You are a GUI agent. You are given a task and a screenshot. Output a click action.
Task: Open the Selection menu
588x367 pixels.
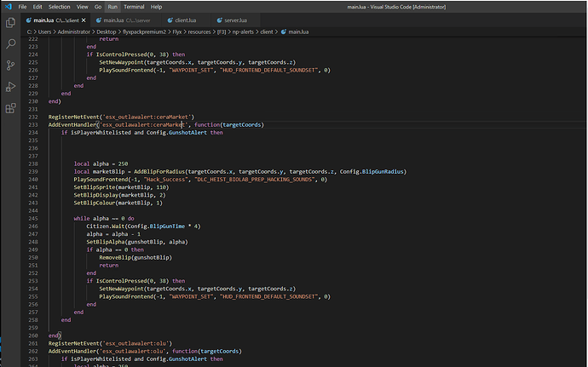pos(60,6)
